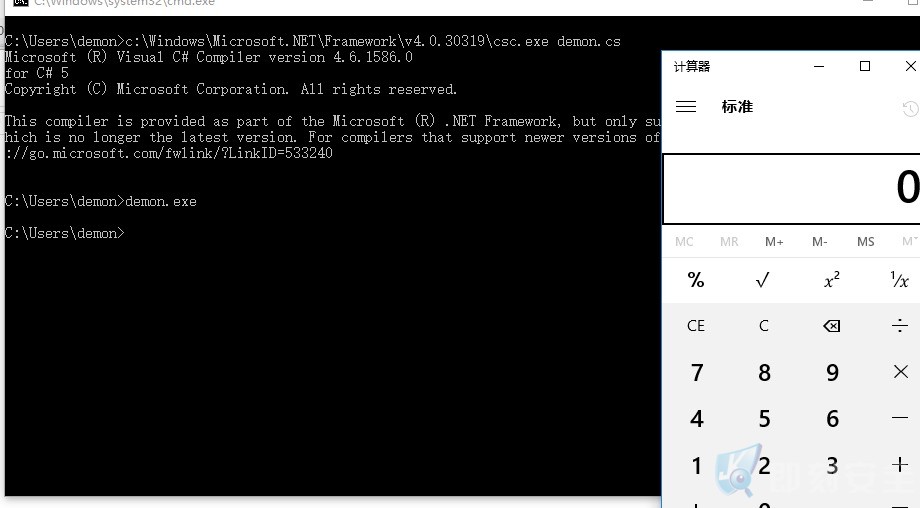Viewport: 920px width, 508px height.
Task: Click the square root key
Action: pyautogui.click(x=763, y=280)
